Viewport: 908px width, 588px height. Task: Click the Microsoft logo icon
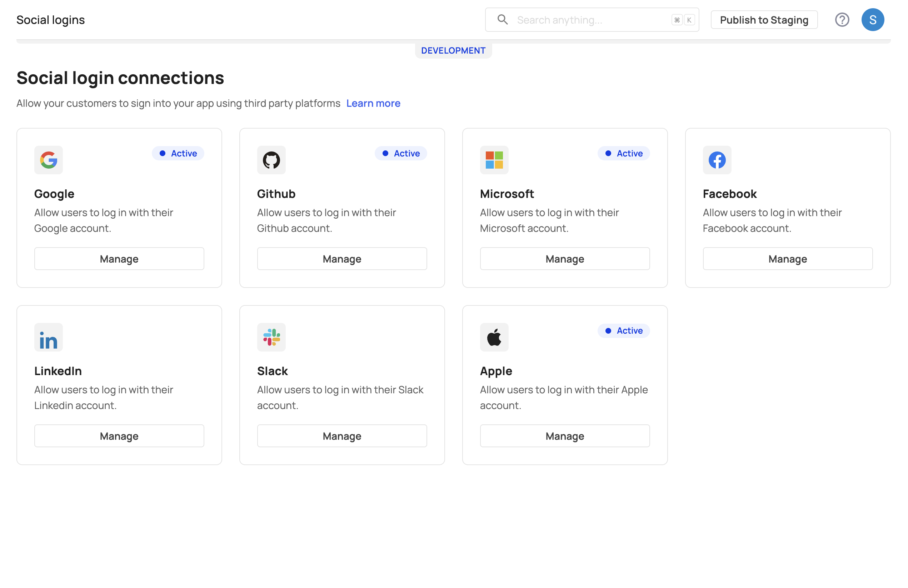tap(494, 160)
